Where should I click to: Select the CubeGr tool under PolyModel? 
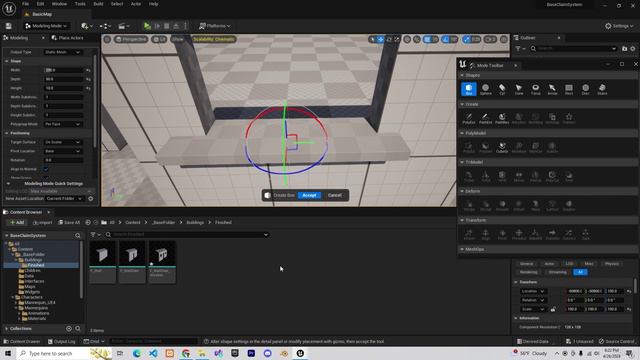click(x=502, y=147)
